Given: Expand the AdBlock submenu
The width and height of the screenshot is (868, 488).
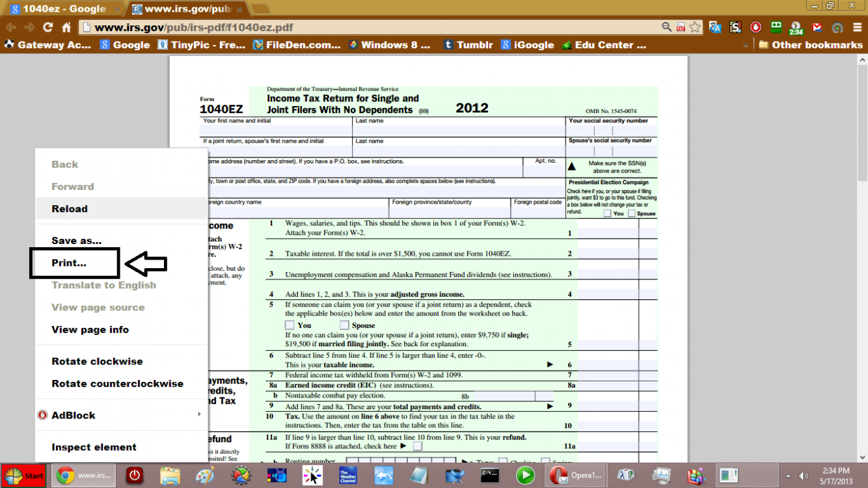Looking at the screenshot, I should pos(121,415).
